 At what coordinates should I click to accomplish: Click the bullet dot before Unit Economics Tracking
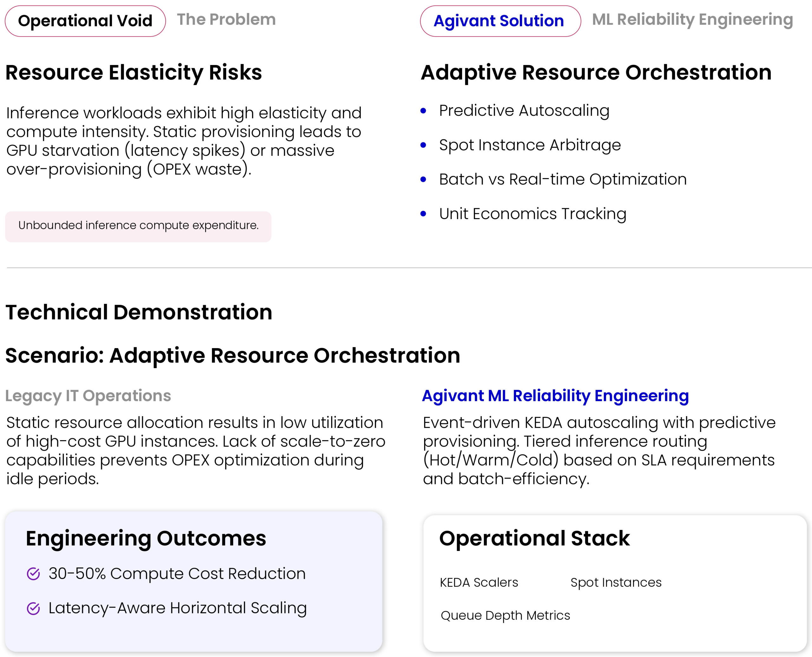[x=423, y=214]
